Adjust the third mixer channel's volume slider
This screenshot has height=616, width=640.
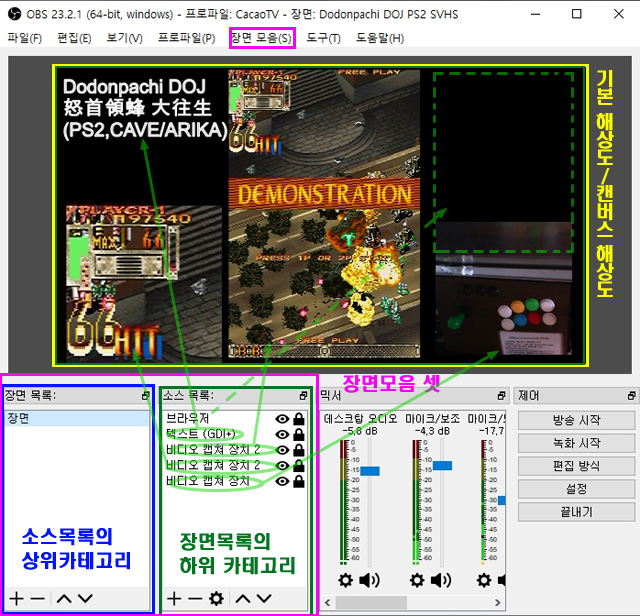pyautogui.click(x=502, y=500)
